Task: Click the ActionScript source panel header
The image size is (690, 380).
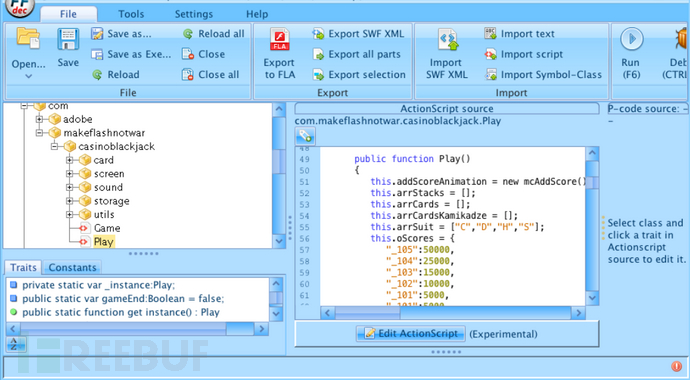Action: 447,109
